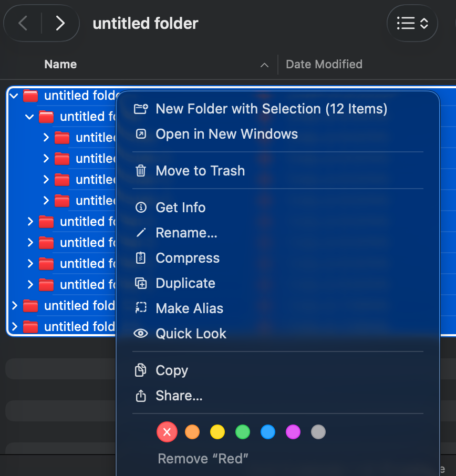Viewport: 456px width, 476px height.
Task: Remove the Red tag with X circle
Action: coord(167,432)
